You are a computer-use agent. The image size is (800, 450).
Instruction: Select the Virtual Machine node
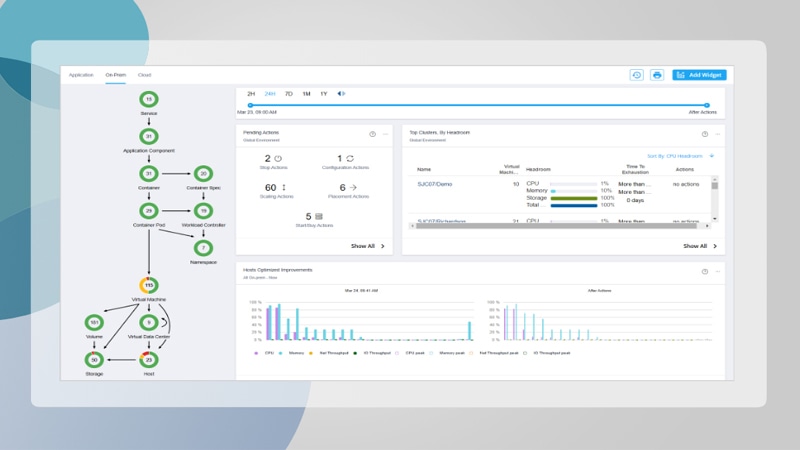point(148,285)
